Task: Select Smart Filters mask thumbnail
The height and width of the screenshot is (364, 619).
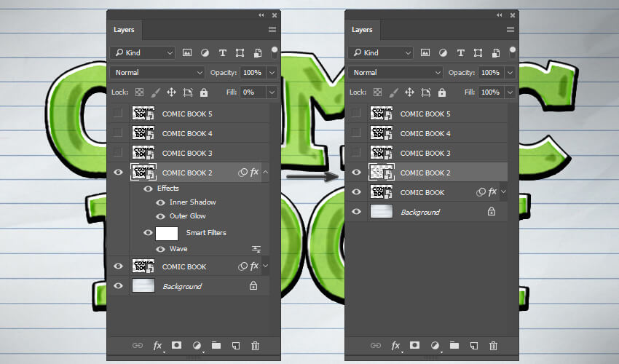Action: point(167,233)
